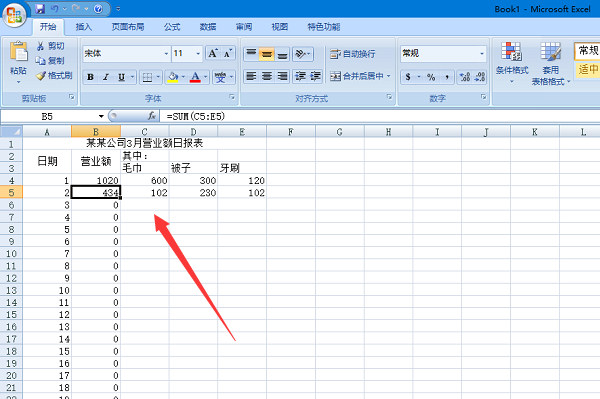This screenshot has width=600, height=399.
Task: Cut the selection with 剪切
Action: [51, 46]
